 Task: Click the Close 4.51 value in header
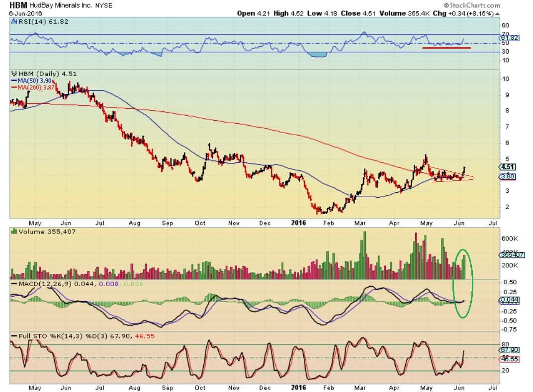click(358, 13)
